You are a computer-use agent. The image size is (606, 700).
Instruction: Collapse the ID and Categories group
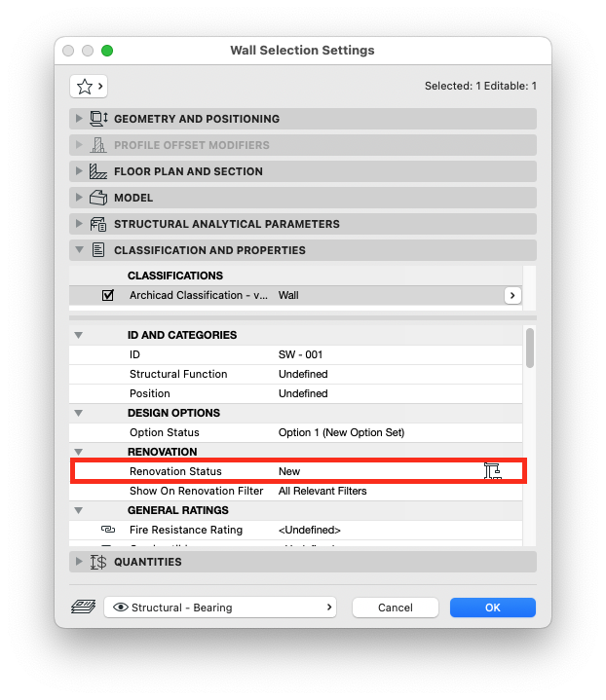(x=79, y=335)
